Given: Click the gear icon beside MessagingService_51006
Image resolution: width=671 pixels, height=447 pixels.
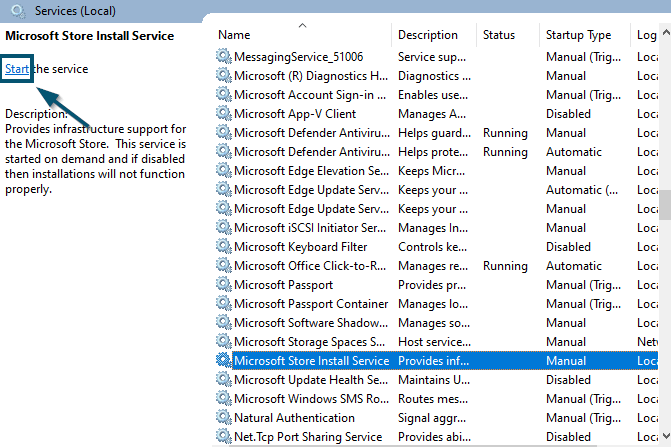Looking at the screenshot, I should point(223,56).
